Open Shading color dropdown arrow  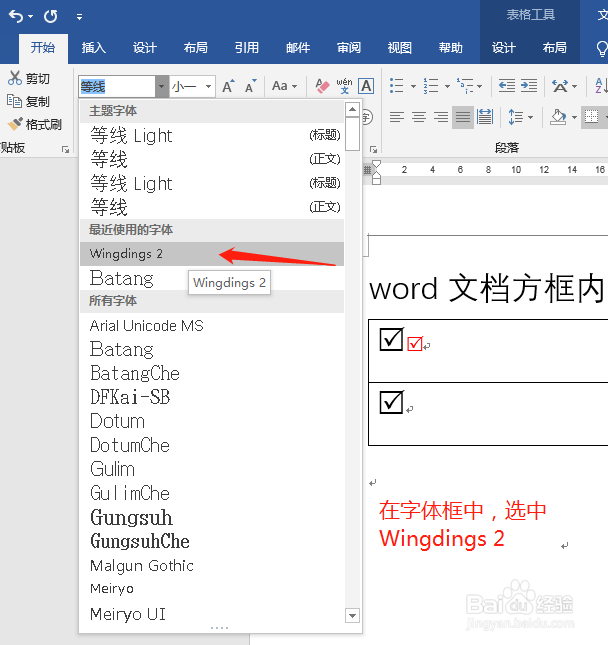(x=575, y=118)
